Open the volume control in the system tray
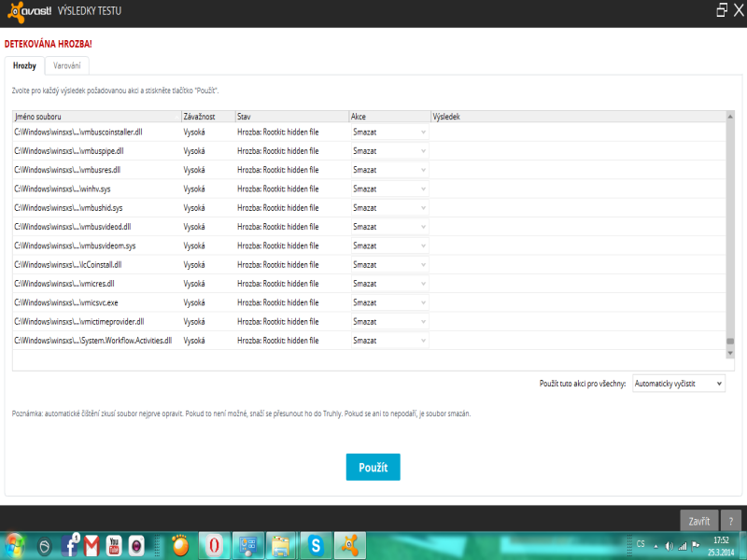Image resolution: width=747 pixels, height=560 pixels. (x=669, y=546)
